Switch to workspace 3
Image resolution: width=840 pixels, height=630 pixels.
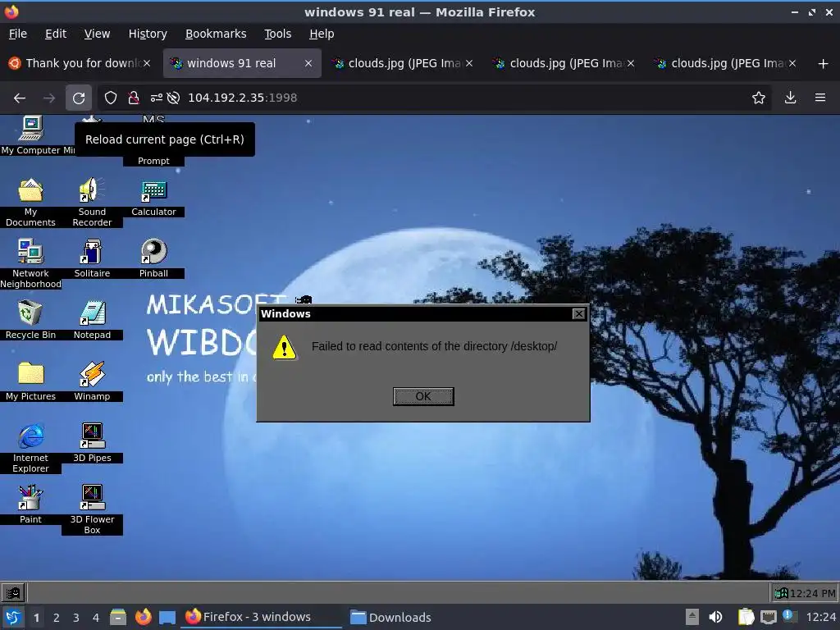[x=76, y=618]
